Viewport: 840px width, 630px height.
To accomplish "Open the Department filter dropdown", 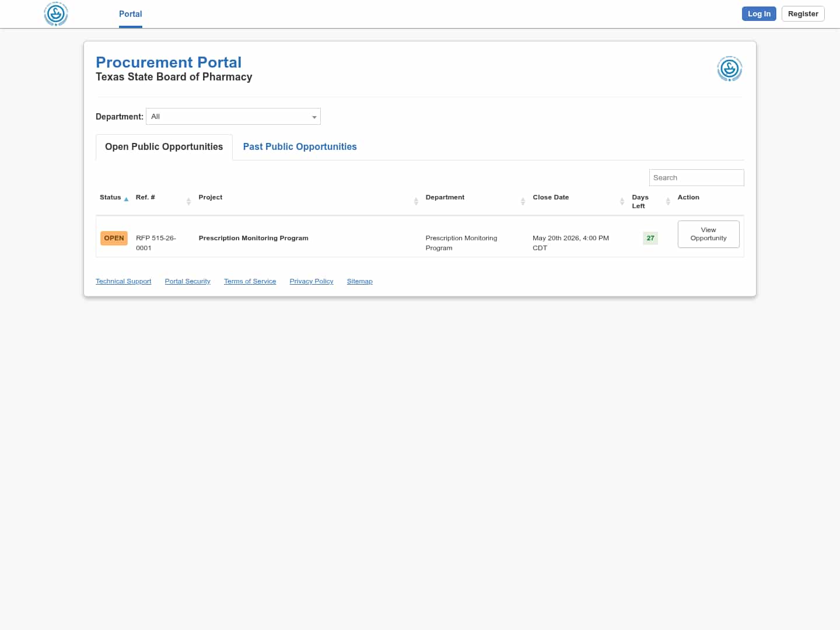I will [x=233, y=117].
